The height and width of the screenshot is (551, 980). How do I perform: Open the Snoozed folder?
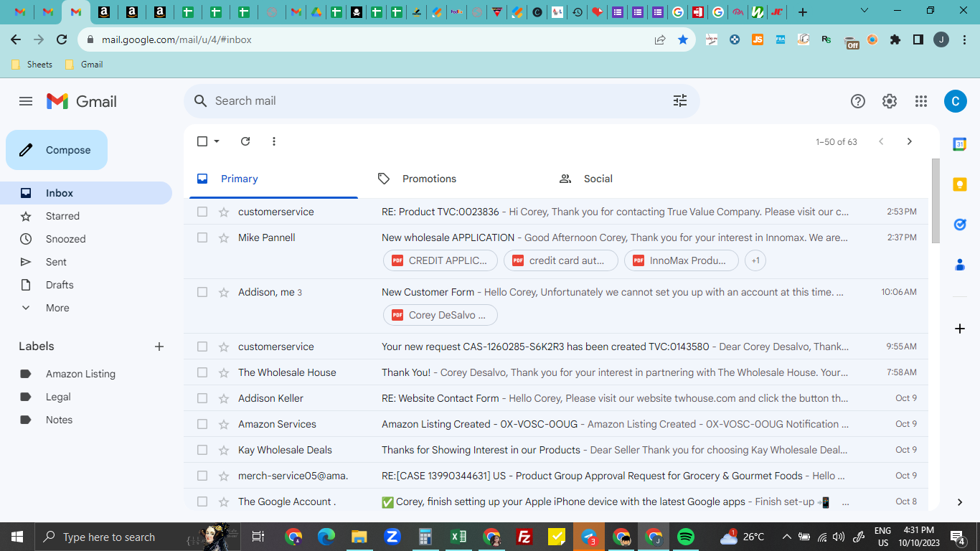86,239
